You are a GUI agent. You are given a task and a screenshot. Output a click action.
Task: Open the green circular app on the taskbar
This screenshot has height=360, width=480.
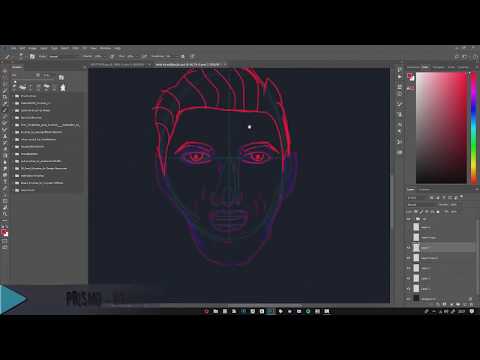pos(308,311)
